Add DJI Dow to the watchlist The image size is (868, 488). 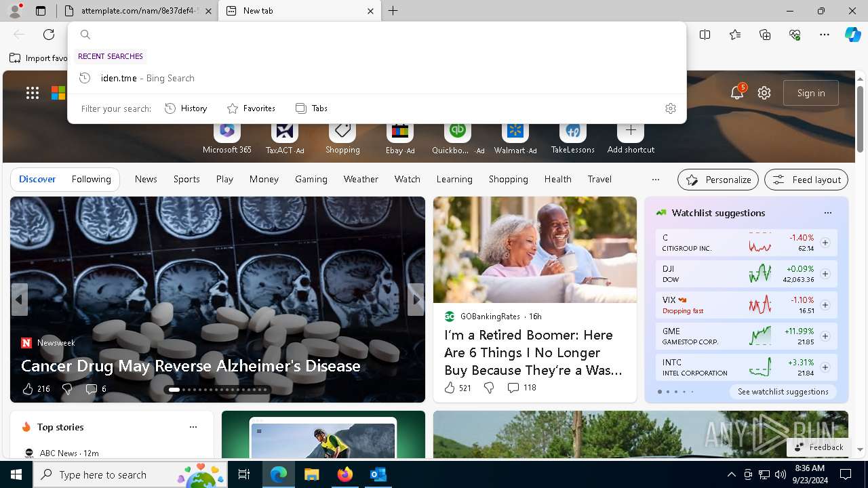click(x=825, y=274)
